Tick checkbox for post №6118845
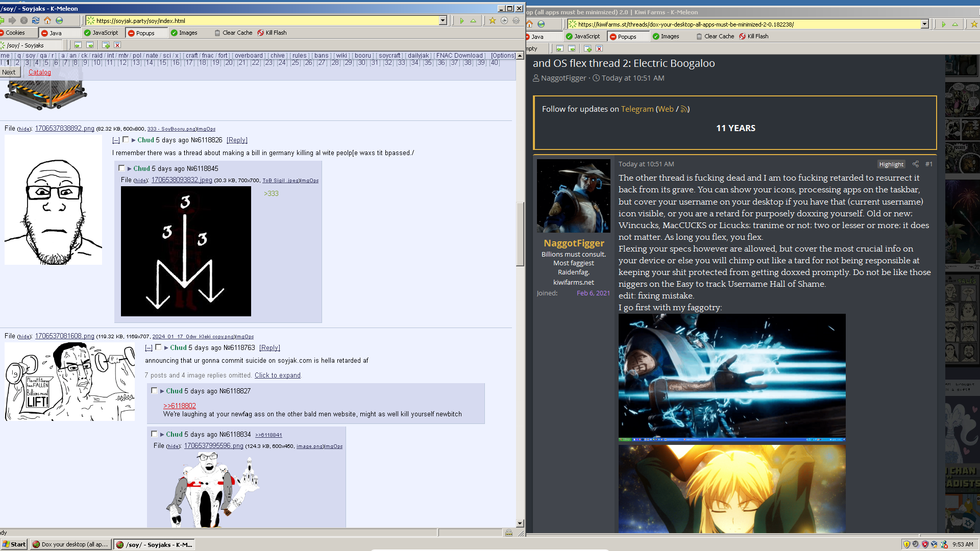 tap(121, 168)
